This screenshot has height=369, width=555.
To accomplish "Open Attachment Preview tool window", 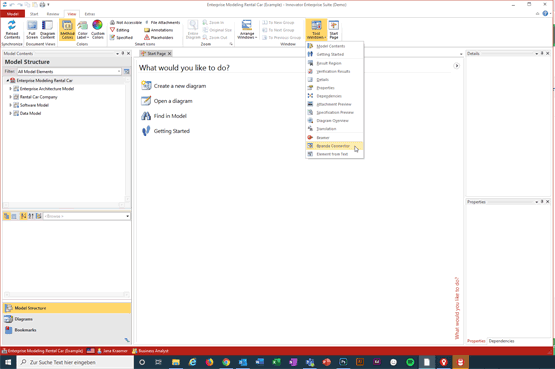I will (x=334, y=104).
